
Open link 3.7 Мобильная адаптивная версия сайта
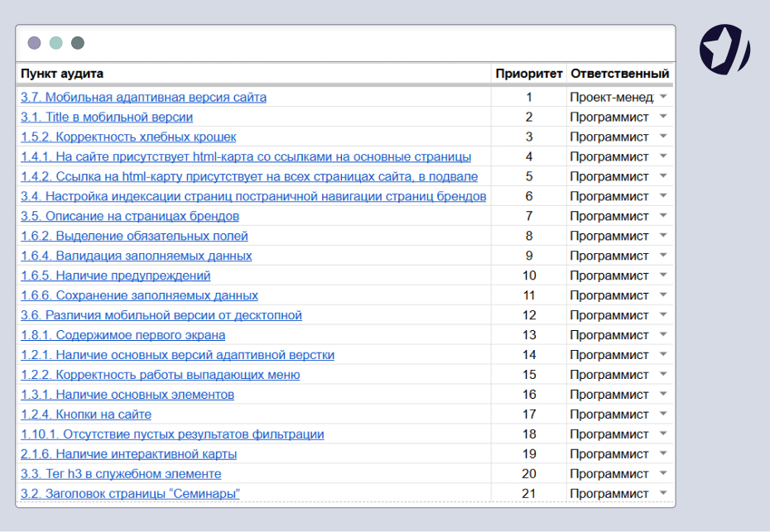coord(143,97)
